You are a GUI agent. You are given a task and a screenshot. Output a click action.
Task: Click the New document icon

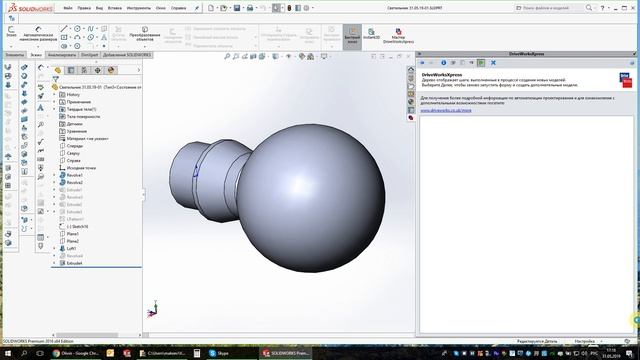click(x=211, y=8)
